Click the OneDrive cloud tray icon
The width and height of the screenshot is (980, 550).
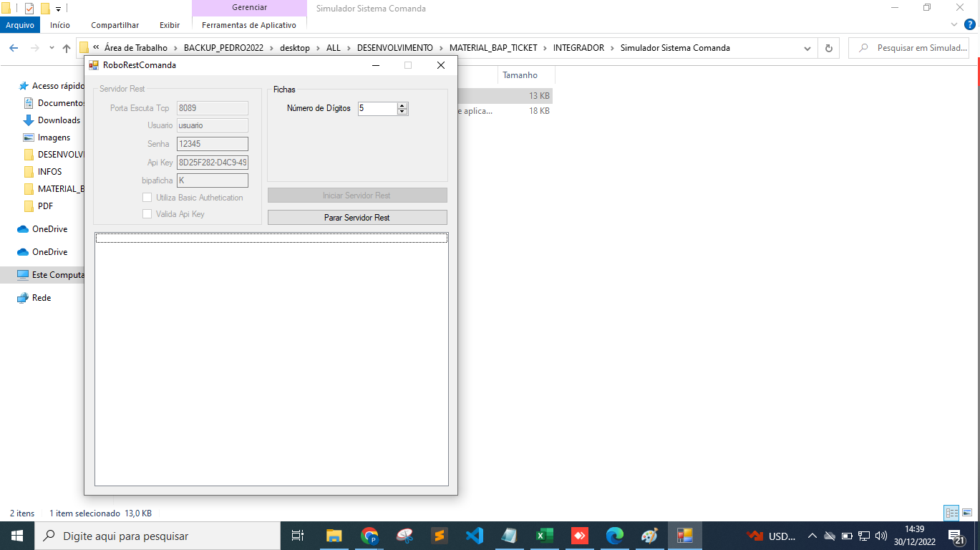(x=830, y=536)
